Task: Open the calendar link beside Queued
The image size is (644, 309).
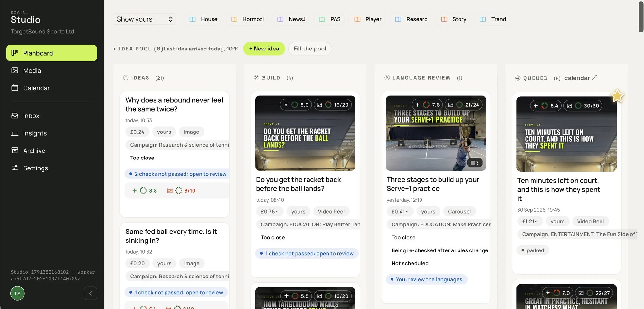Action: click(x=581, y=78)
